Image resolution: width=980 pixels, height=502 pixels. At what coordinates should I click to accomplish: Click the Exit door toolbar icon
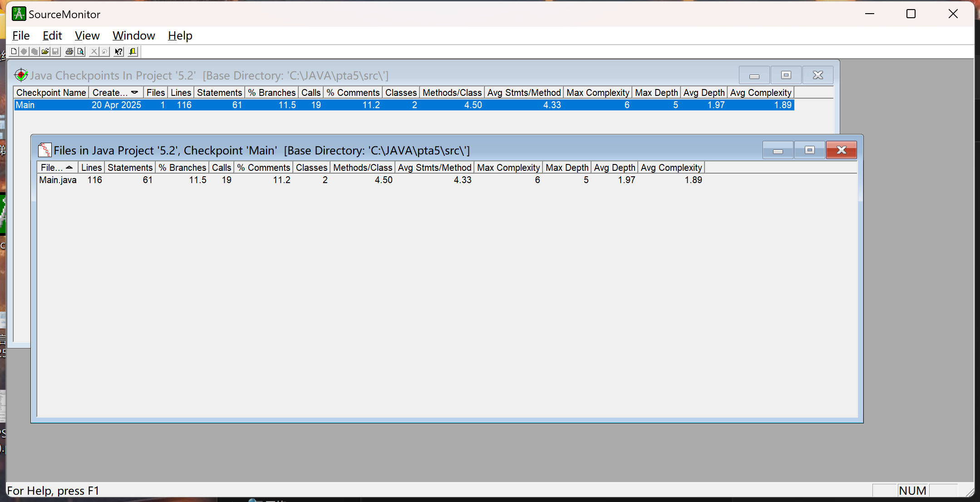133,51
